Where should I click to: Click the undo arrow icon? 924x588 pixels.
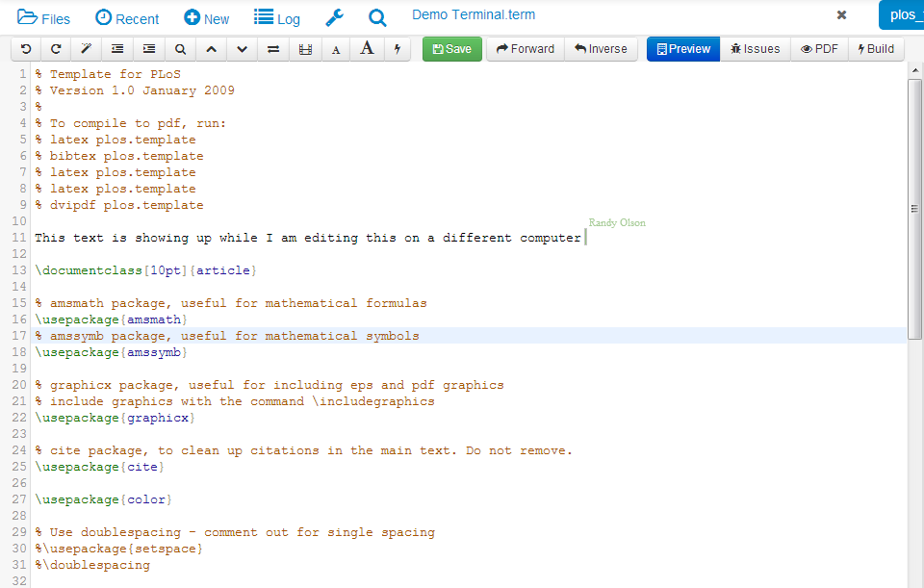26,49
